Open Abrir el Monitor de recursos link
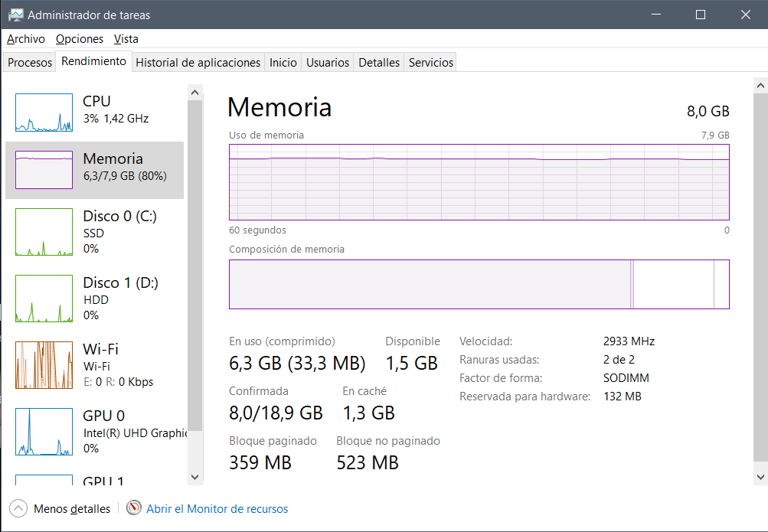The width and height of the screenshot is (768, 532). pos(217,509)
